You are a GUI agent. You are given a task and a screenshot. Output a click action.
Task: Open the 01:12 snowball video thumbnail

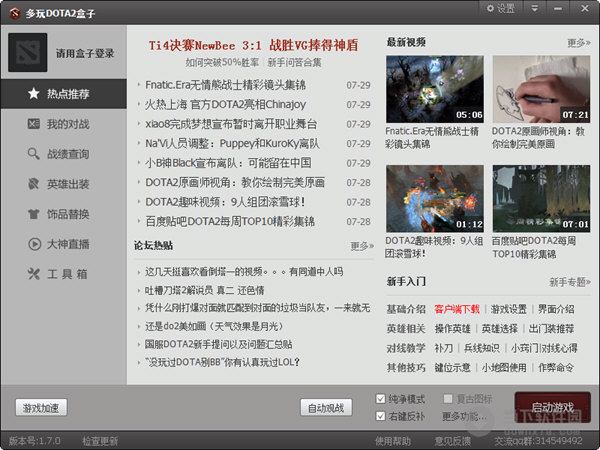coord(435,199)
